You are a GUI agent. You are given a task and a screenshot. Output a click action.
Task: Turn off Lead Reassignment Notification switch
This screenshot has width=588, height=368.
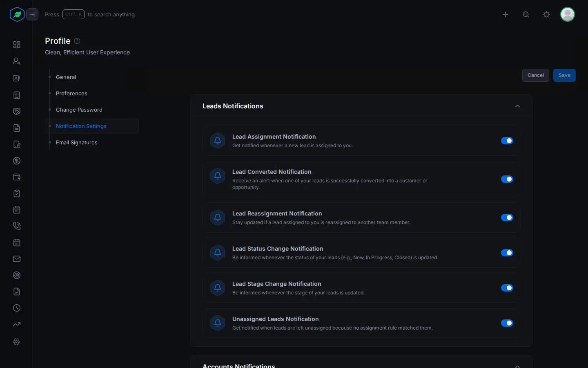click(507, 218)
